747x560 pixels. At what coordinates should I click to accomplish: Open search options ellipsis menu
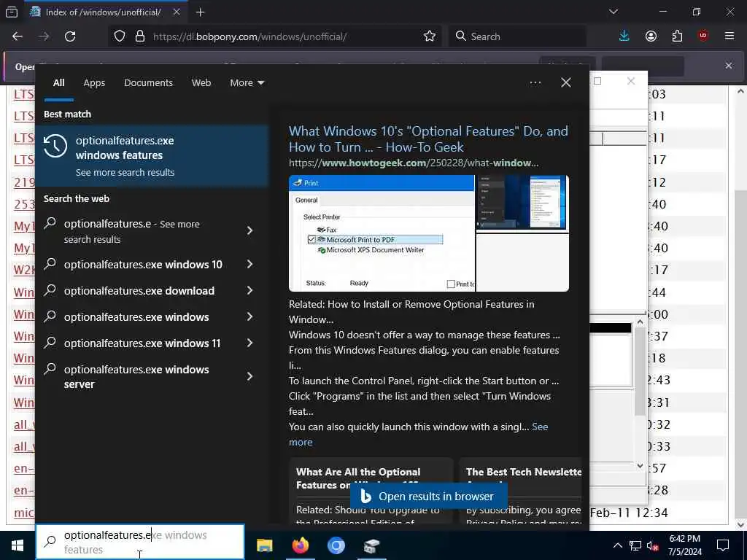coord(535,83)
